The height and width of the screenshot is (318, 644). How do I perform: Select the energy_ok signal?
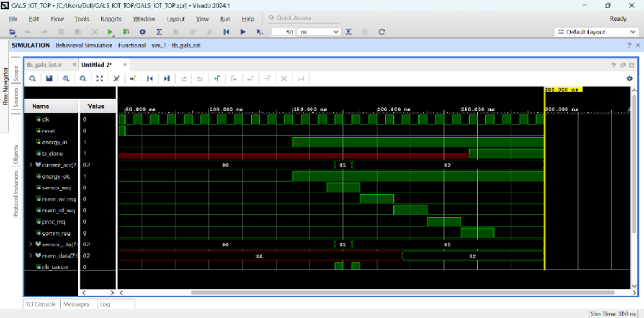(x=55, y=176)
